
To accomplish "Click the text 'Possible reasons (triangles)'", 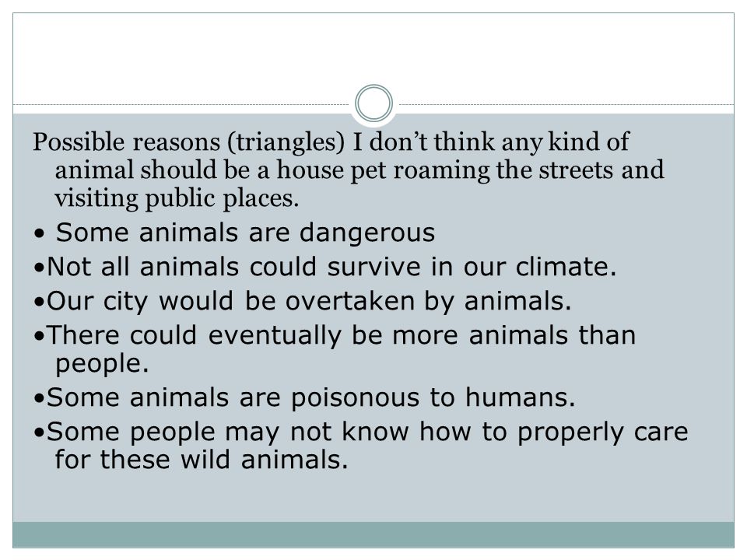I will (188, 142).
